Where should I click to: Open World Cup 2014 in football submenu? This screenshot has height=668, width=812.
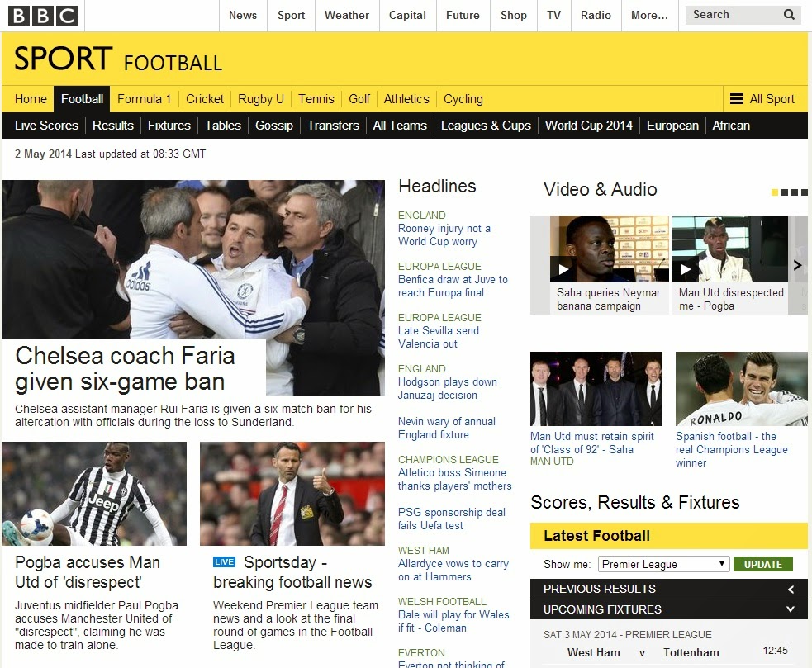click(589, 126)
